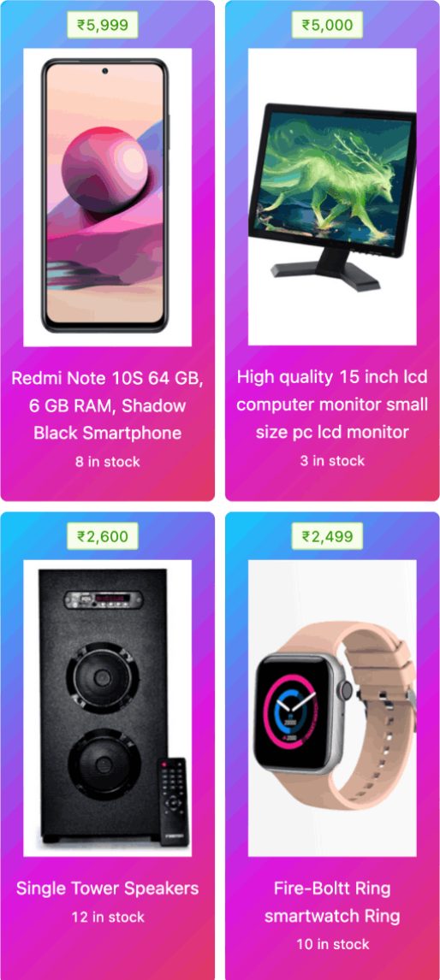Viewport: 440px width, 980px height.
Task: Click the ₹5,999 price tag
Action: tap(103, 25)
